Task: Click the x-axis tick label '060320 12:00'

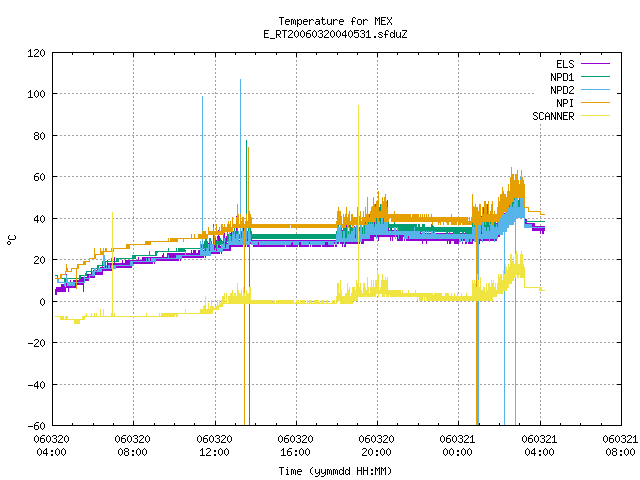Action: [x=214, y=446]
